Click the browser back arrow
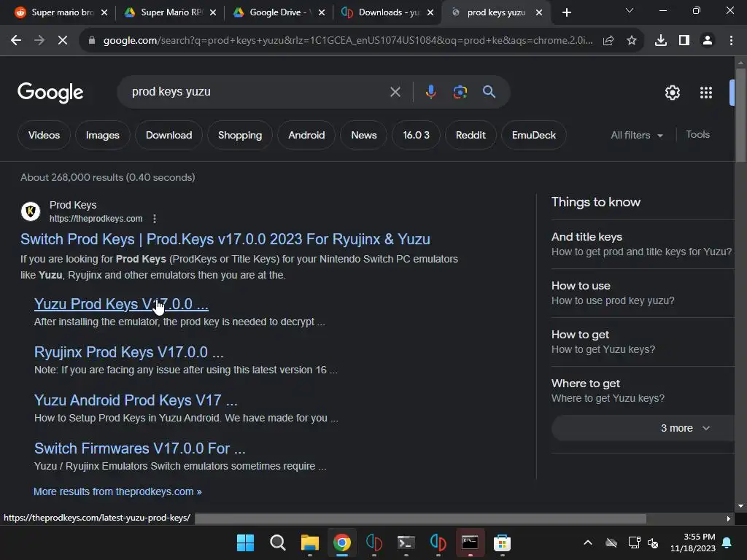Image resolution: width=747 pixels, height=560 pixels. point(16,41)
